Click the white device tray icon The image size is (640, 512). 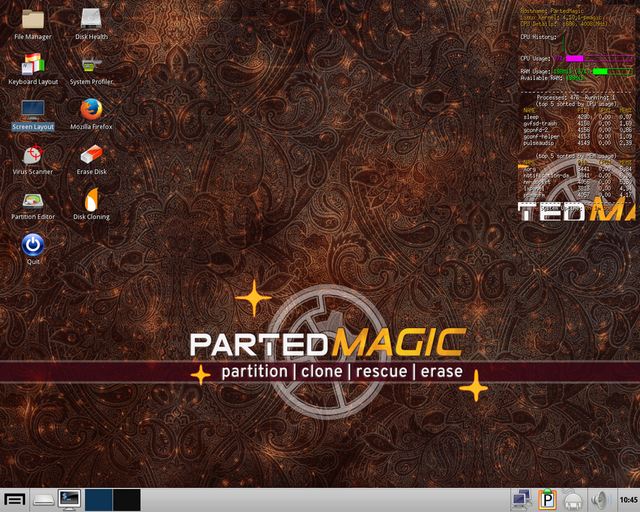(x=573, y=501)
